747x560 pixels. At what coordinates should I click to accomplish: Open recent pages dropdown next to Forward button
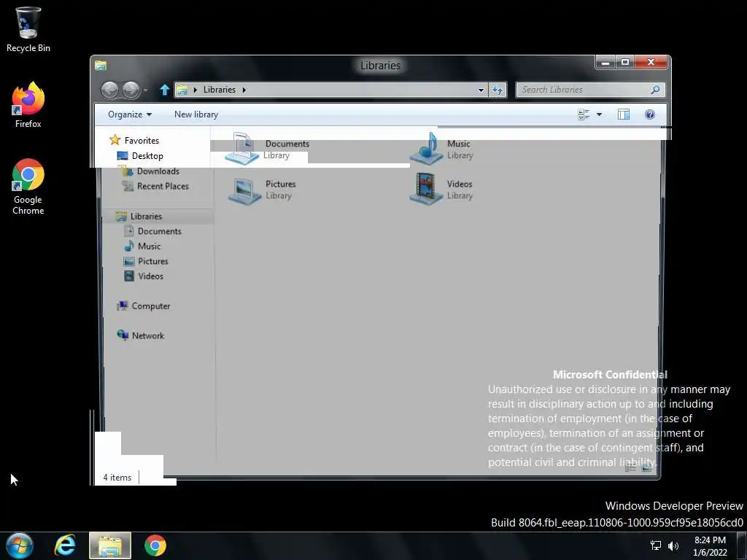click(146, 90)
